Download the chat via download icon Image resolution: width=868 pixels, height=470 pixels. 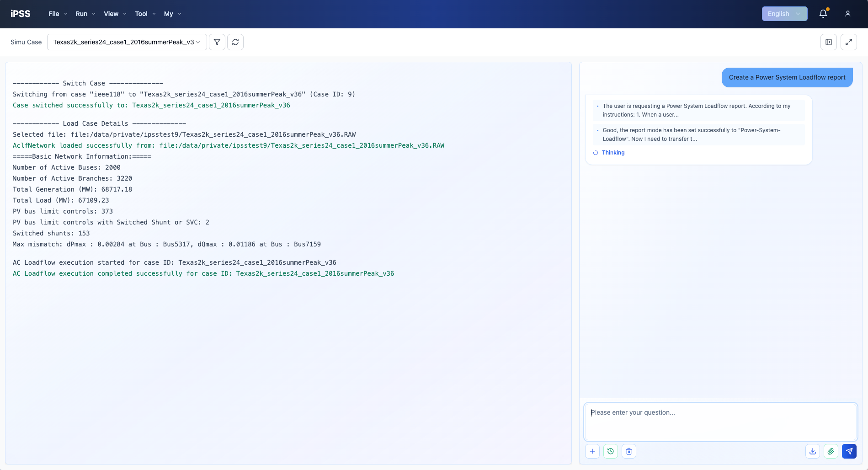(813, 451)
